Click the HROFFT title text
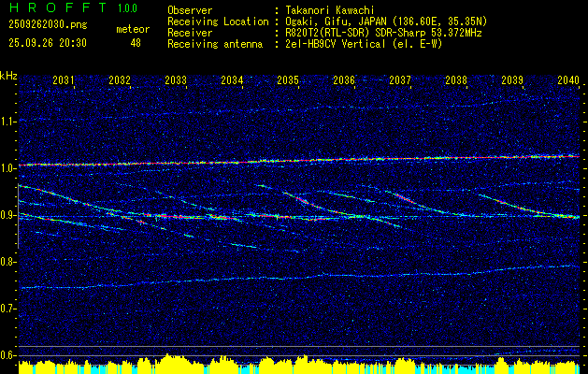Screen dimensions: 588x374 point(59,7)
